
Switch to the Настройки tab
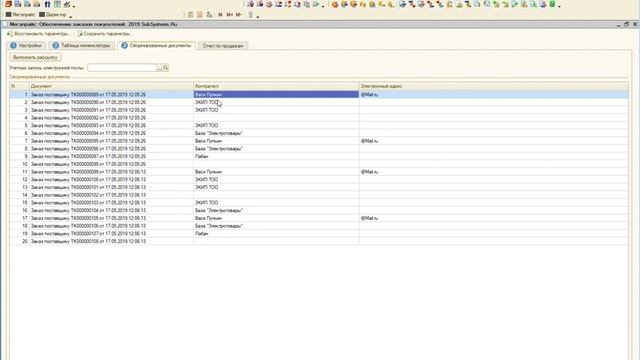click(x=27, y=46)
